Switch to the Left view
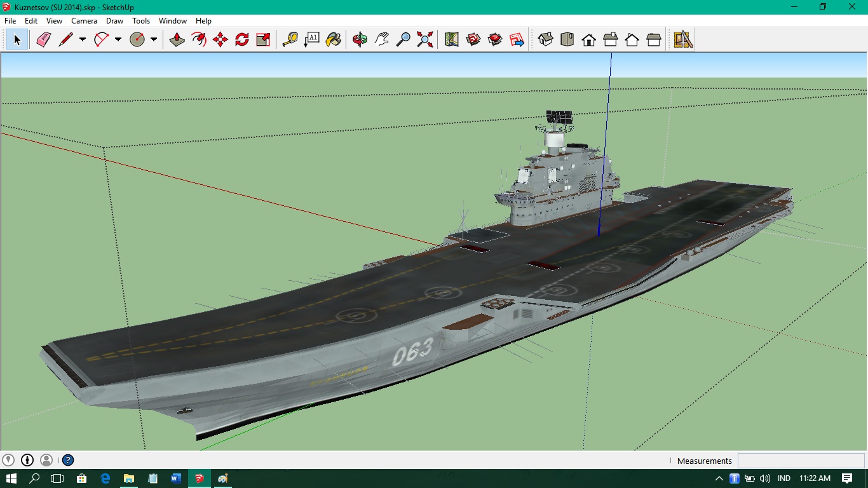The width and height of the screenshot is (868, 488). coord(653,39)
